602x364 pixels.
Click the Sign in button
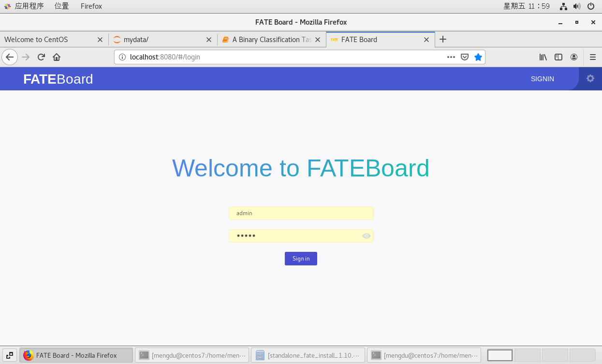(301, 259)
